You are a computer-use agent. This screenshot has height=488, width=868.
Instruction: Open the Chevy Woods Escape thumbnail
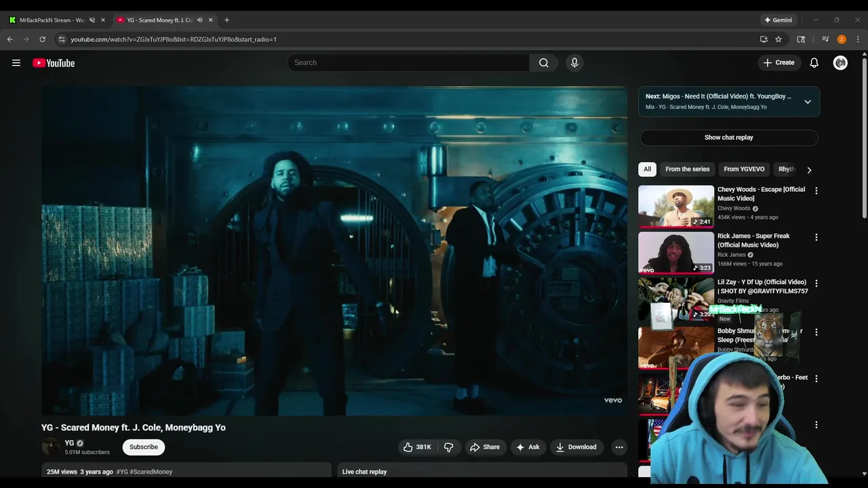(676, 207)
